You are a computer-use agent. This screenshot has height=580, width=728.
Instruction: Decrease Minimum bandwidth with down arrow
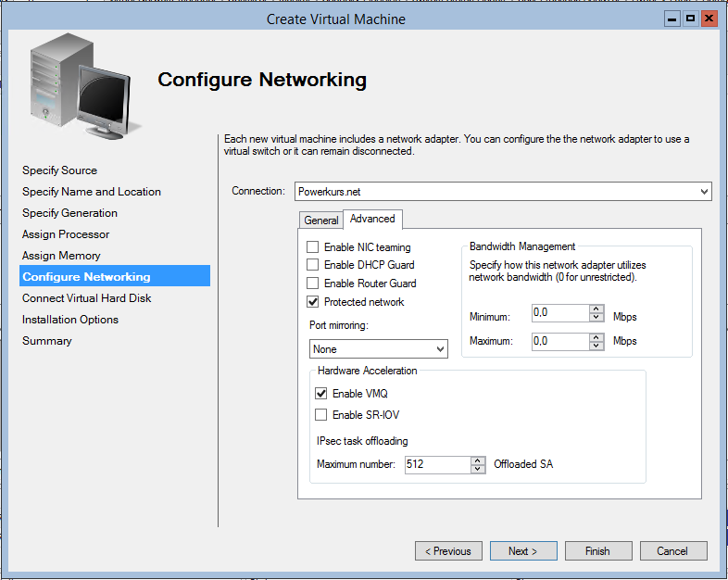[596, 317]
